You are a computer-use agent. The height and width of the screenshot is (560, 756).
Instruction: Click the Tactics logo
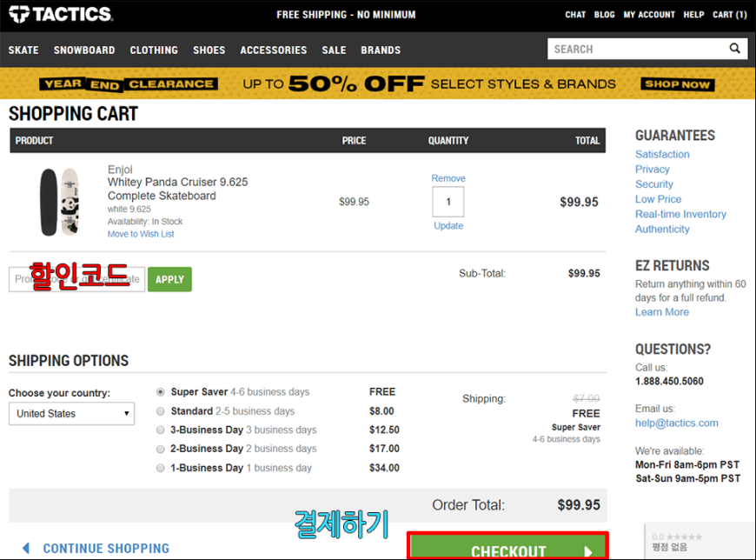point(61,14)
